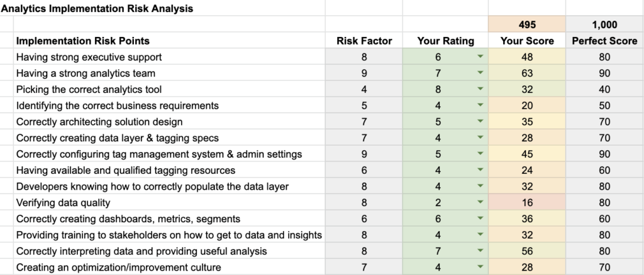This screenshot has width=644, height=275.
Task: Select the red-highlighted score cell showing 16
Action: pyautogui.click(x=527, y=202)
